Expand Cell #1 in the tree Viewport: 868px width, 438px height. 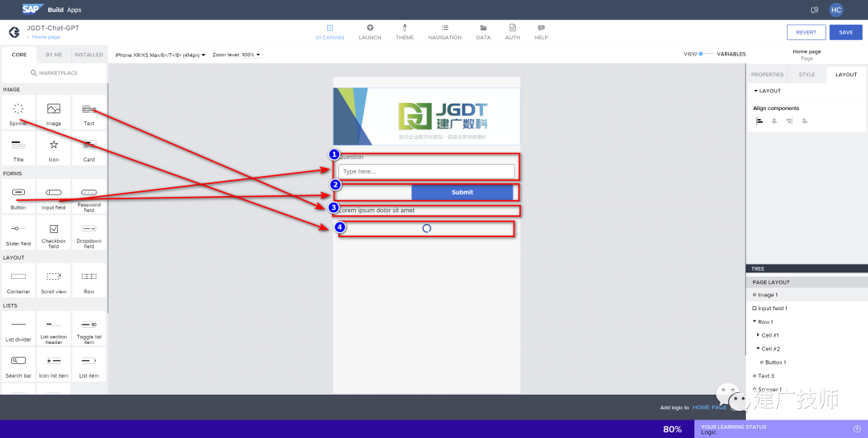759,335
